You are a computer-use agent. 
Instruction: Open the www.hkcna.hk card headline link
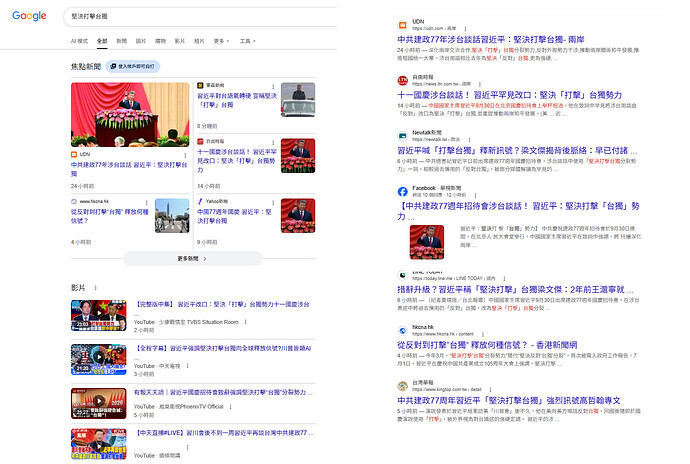coord(110,216)
